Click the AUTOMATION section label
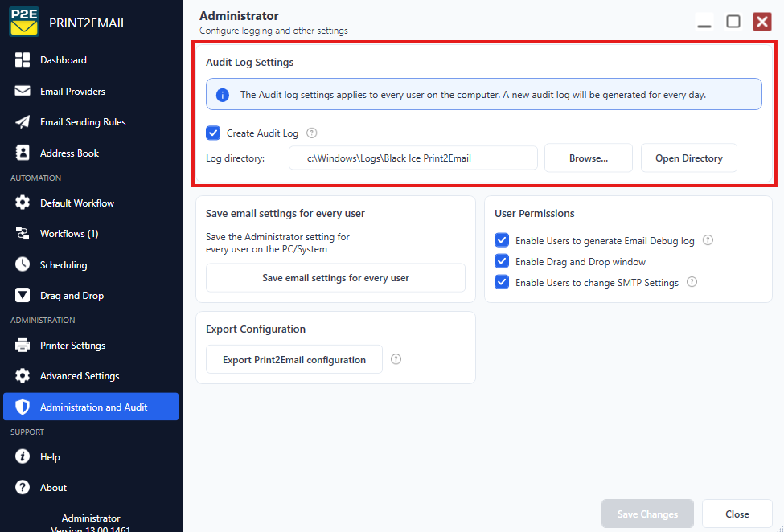The height and width of the screenshot is (532, 784). click(35, 178)
